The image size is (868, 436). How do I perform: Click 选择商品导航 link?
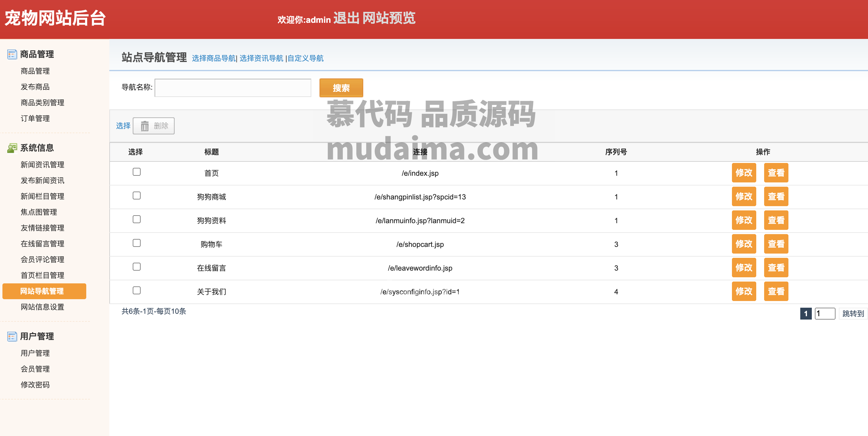pos(214,58)
